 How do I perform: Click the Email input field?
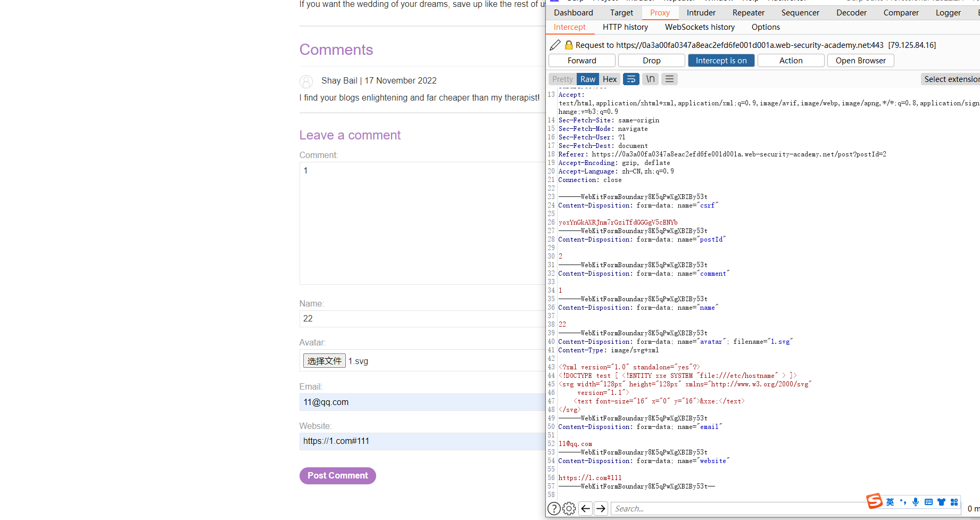pyautogui.click(x=422, y=402)
